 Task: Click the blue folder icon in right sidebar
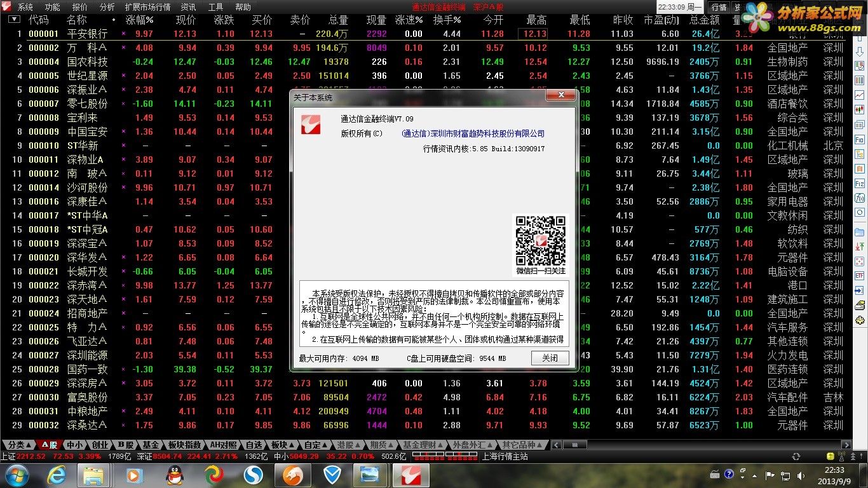(x=860, y=232)
